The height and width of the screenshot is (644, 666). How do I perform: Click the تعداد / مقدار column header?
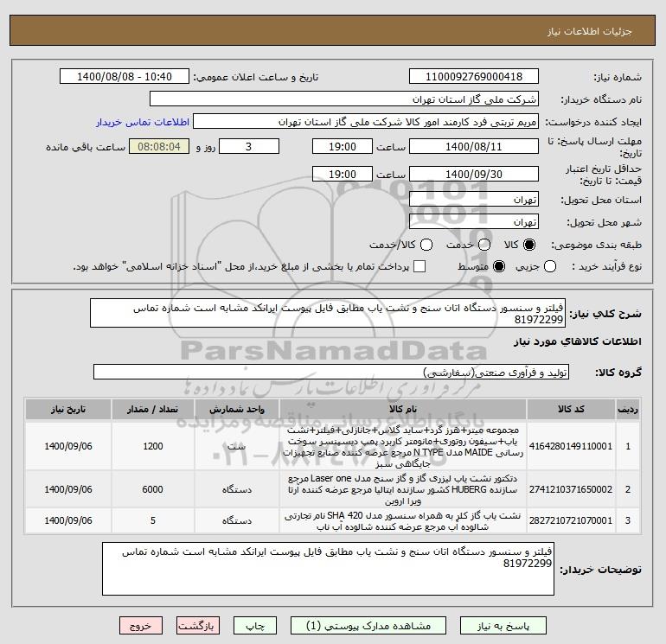153,409
